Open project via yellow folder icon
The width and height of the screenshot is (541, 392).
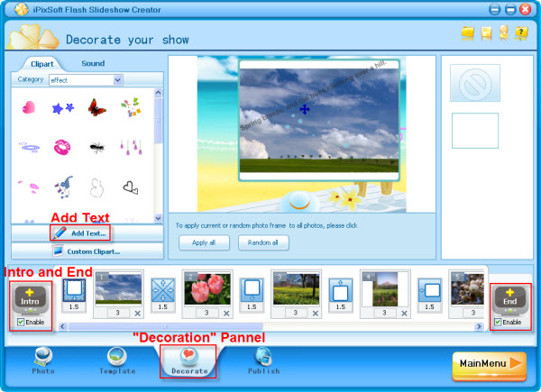[x=468, y=33]
